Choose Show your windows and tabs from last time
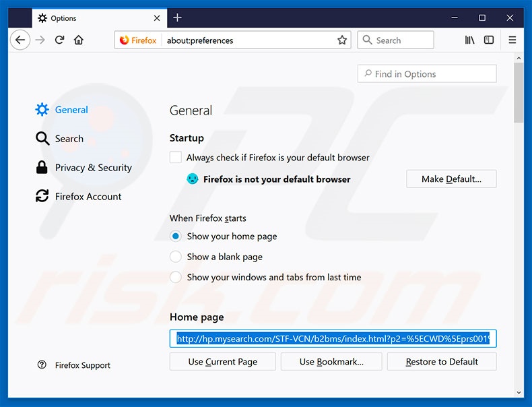532x407 pixels. point(176,277)
